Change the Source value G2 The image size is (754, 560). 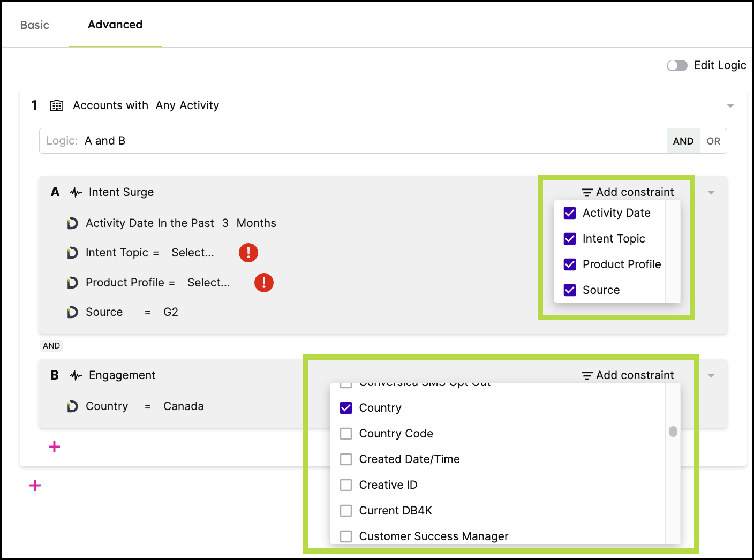[x=171, y=312]
